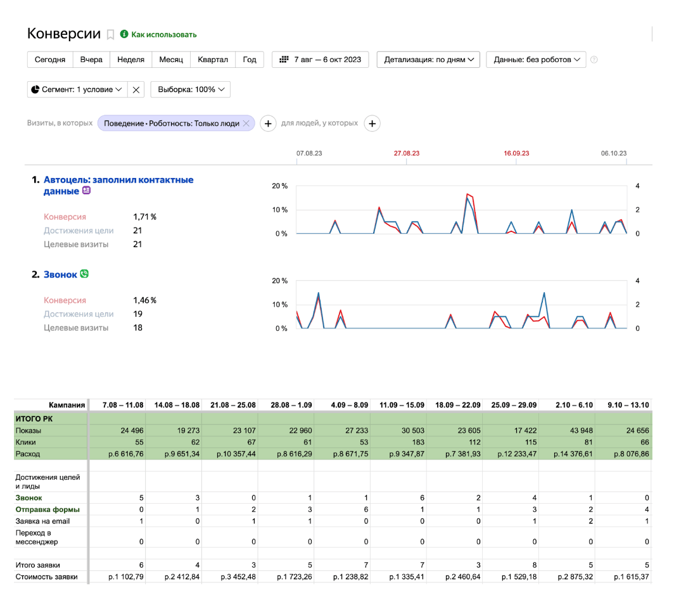693x616 pixels.
Task: Add visit condition with first plus button
Action: 268,124
